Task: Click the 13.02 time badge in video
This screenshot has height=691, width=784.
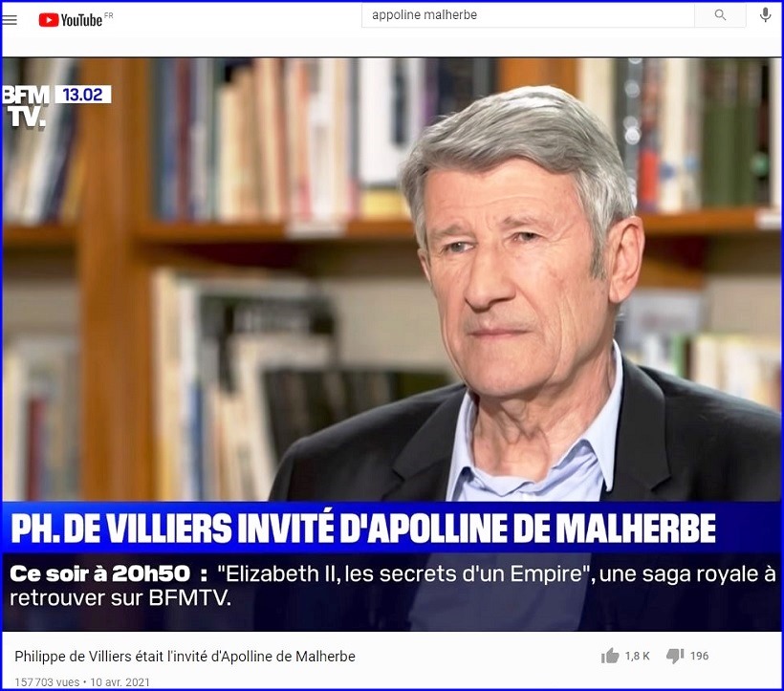Action: click(82, 95)
